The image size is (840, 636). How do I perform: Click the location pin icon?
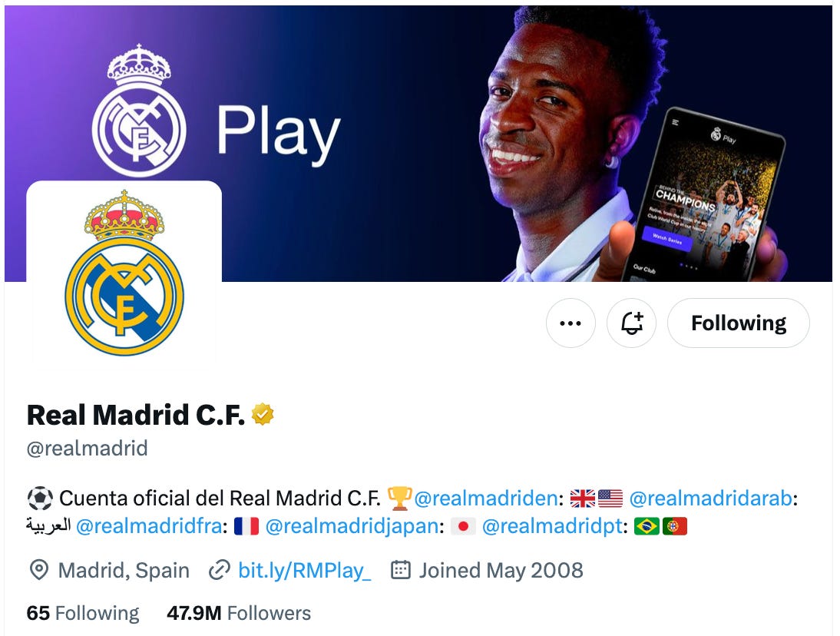click(x=38, y=570)
